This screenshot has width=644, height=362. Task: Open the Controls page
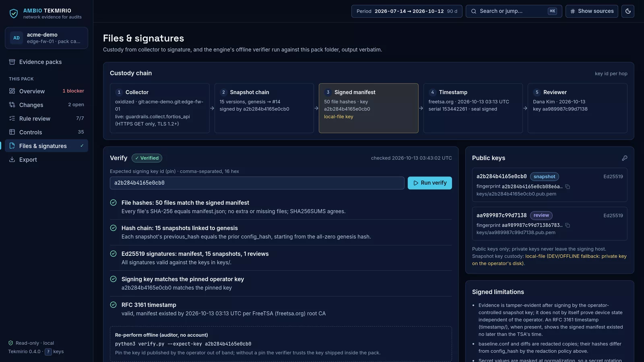click(x=46, y=132)
